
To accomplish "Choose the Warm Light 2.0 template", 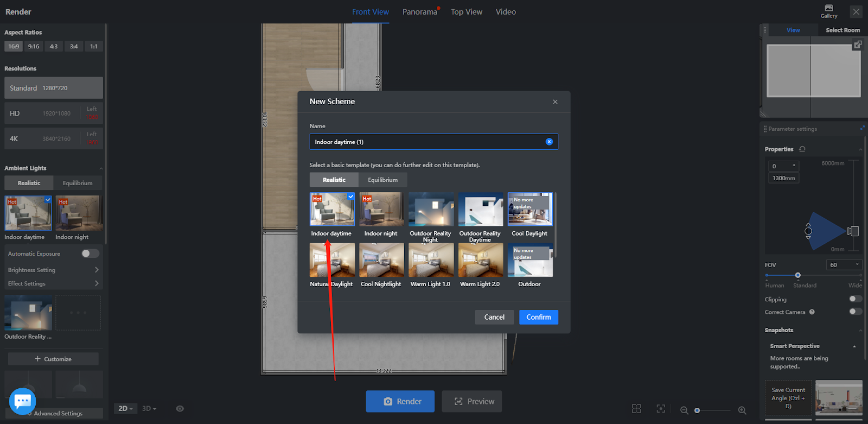I will coord(480,261).
